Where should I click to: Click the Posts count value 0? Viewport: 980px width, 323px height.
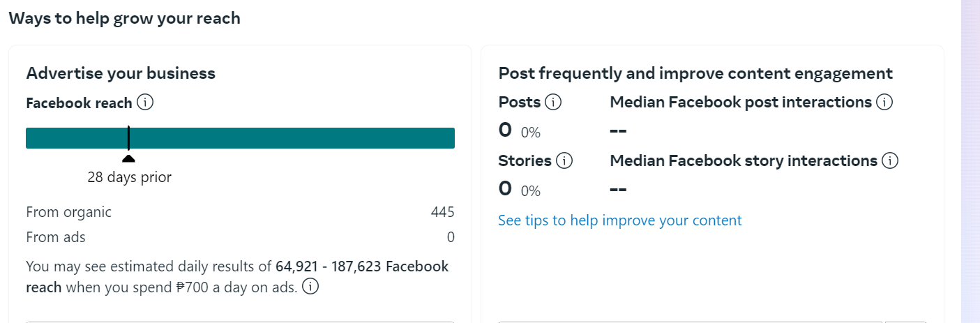tap(505, 130)
